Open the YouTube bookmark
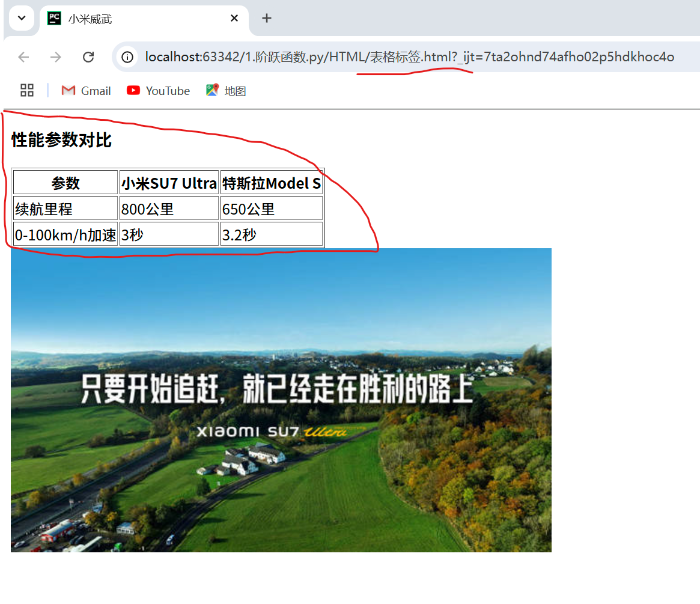Screen dimensions: 700x604 click(x=159, y=91)
